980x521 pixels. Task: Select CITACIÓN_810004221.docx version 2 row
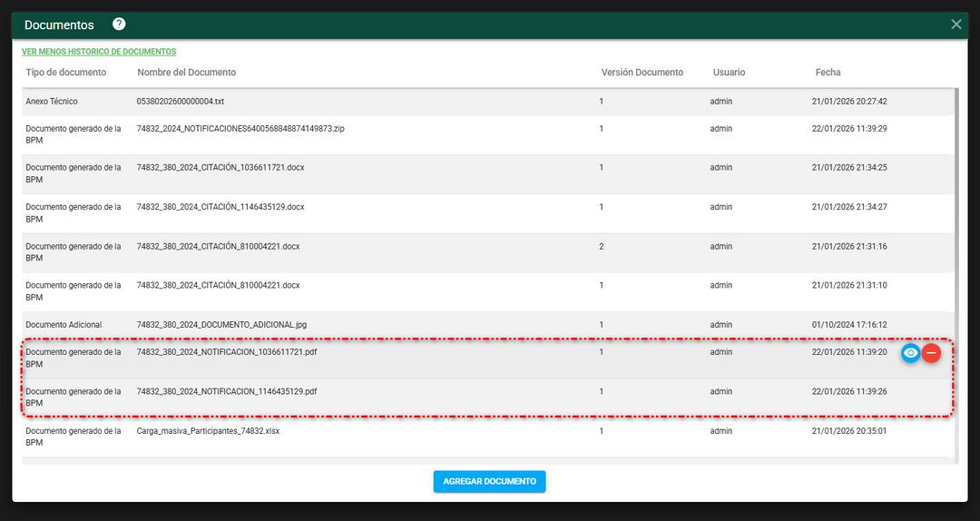pos(218,247)
